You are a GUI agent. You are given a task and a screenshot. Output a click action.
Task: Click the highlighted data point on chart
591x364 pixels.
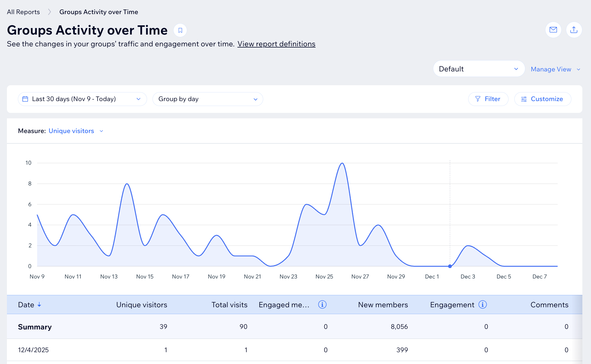pyautogui.click(x=450, y=266)
